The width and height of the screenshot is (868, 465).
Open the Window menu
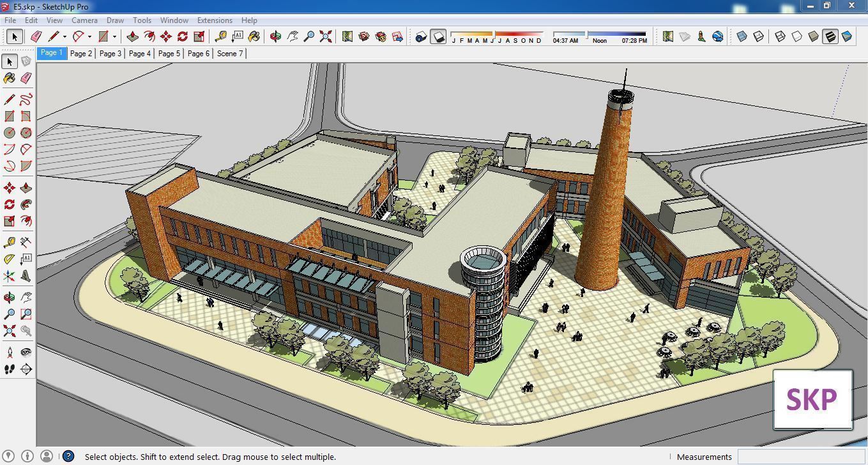click(174, 20)
